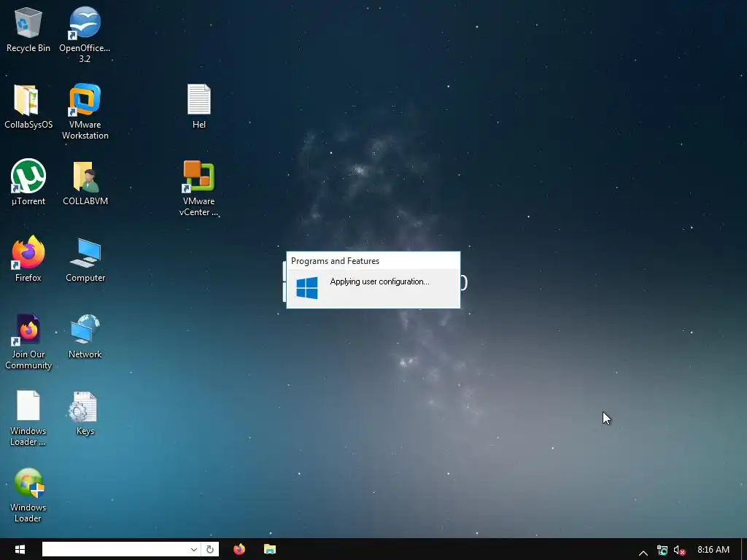The width and height of the screenshot is (747, 560).
Task: Click the Applying user configuration text
Action: 379,281
